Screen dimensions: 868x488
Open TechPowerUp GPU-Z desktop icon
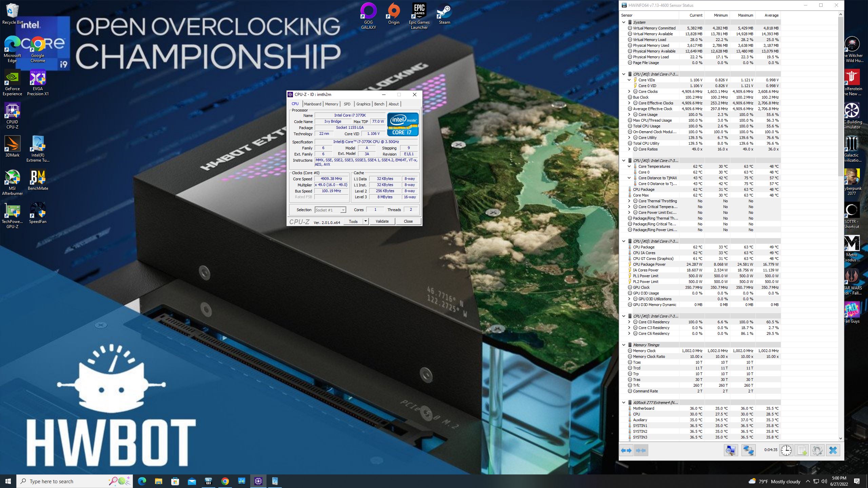click(12, 215)
